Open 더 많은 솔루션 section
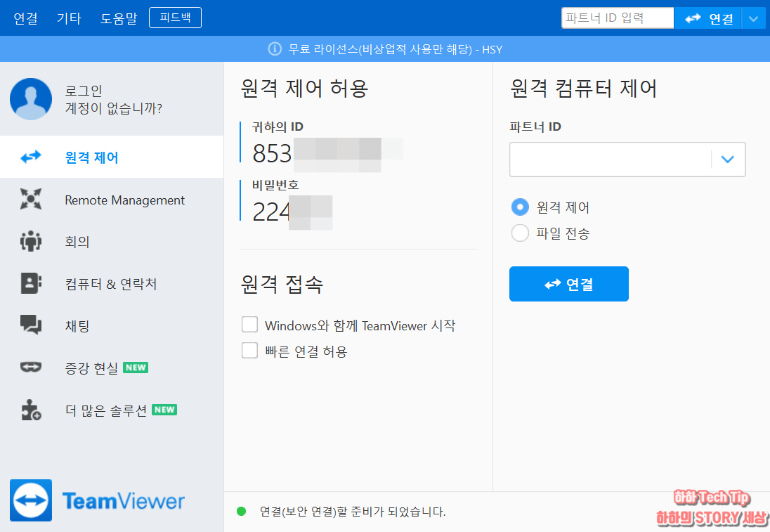 click(106, 410)
